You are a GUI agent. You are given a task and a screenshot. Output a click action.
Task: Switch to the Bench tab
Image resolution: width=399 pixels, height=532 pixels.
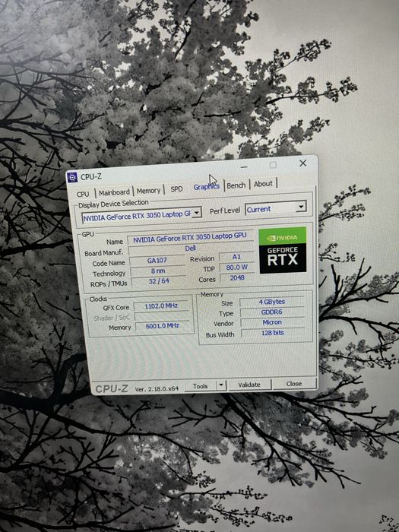click(x=236, y=185)
